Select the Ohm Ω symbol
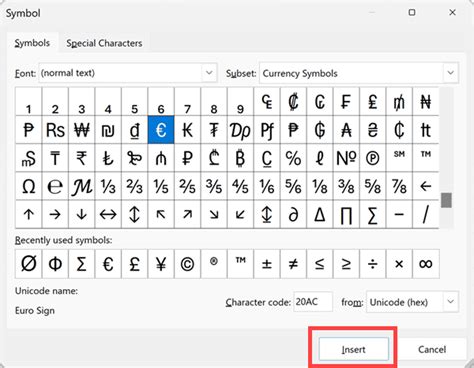This screenshot has width=474, height=368. [29, 186]
